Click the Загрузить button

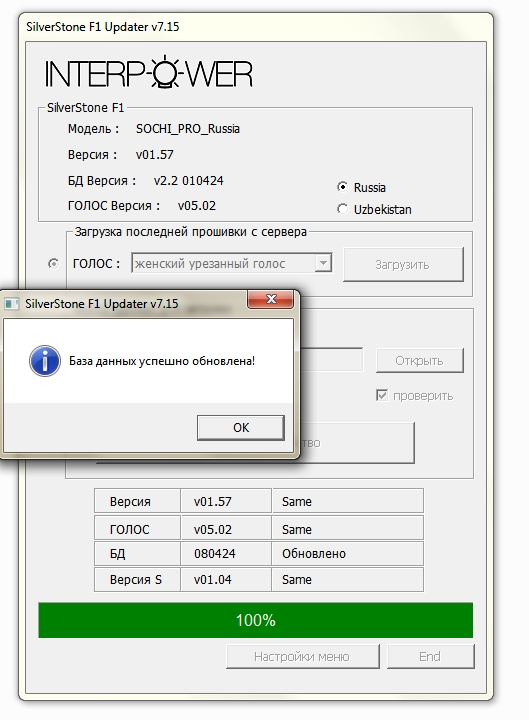point(403,264)
